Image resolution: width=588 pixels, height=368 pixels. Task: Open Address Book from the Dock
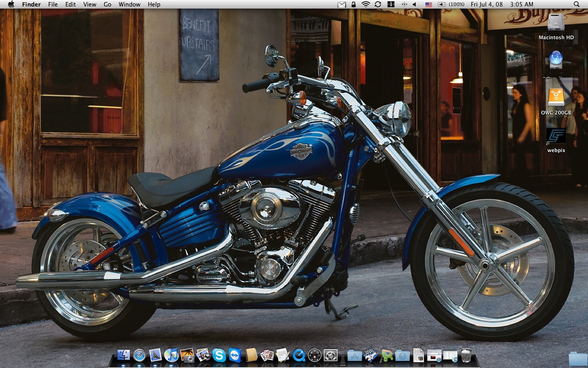(x=251, y=355)
